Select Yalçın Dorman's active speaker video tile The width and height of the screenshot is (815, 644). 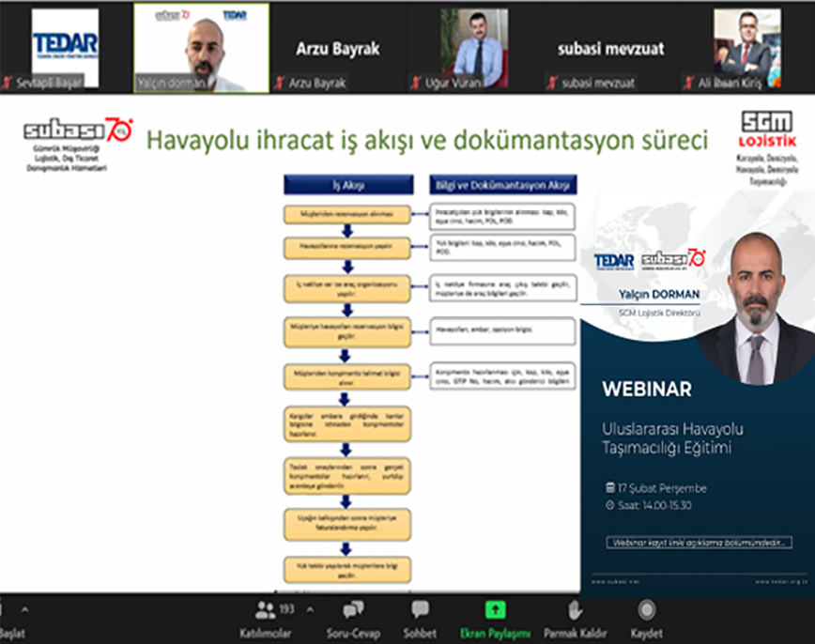[201, 46]
